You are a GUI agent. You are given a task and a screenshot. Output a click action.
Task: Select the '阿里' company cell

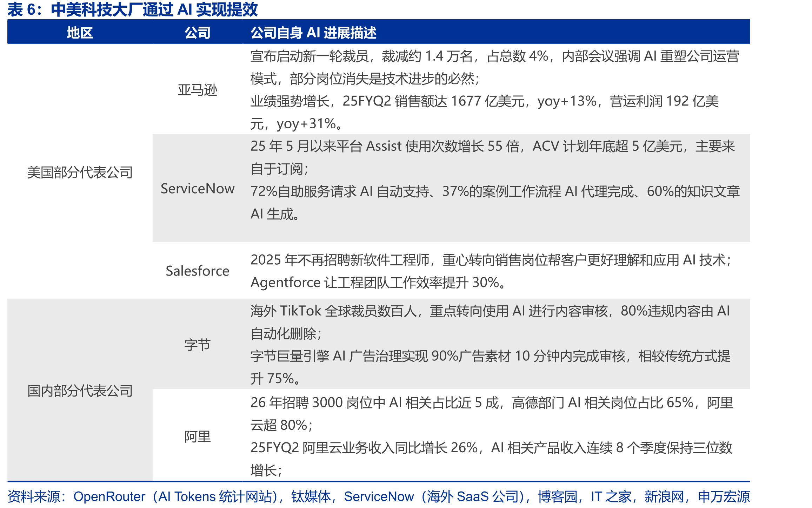pos(198,437)
